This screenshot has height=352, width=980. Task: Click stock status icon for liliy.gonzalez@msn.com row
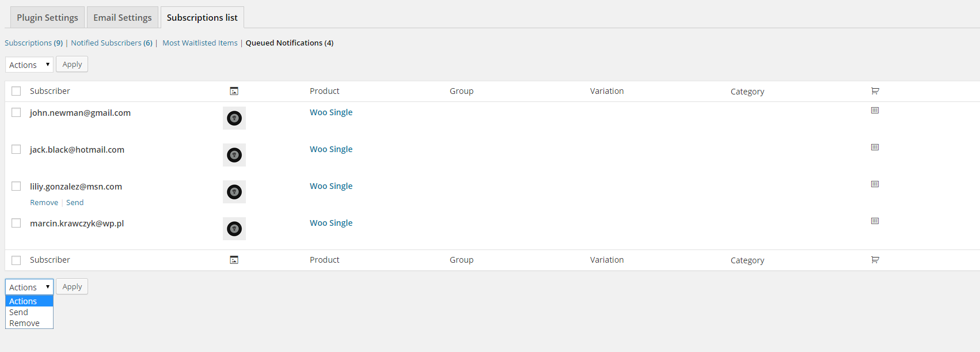click(875, 184)
